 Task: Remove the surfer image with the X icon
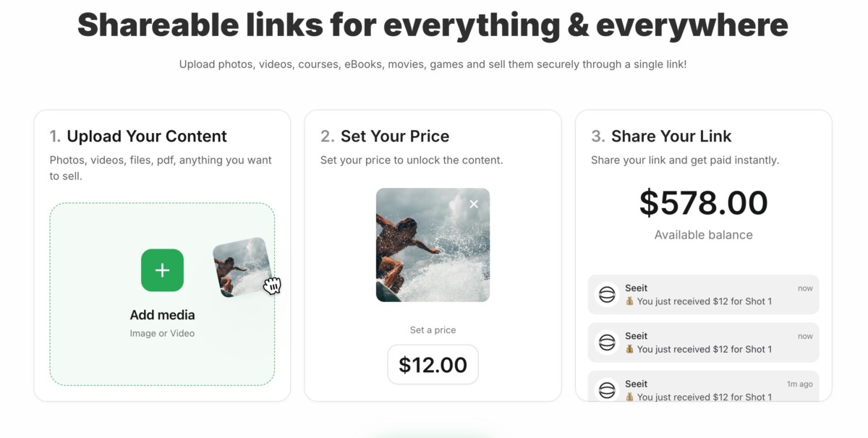[474, 205]
